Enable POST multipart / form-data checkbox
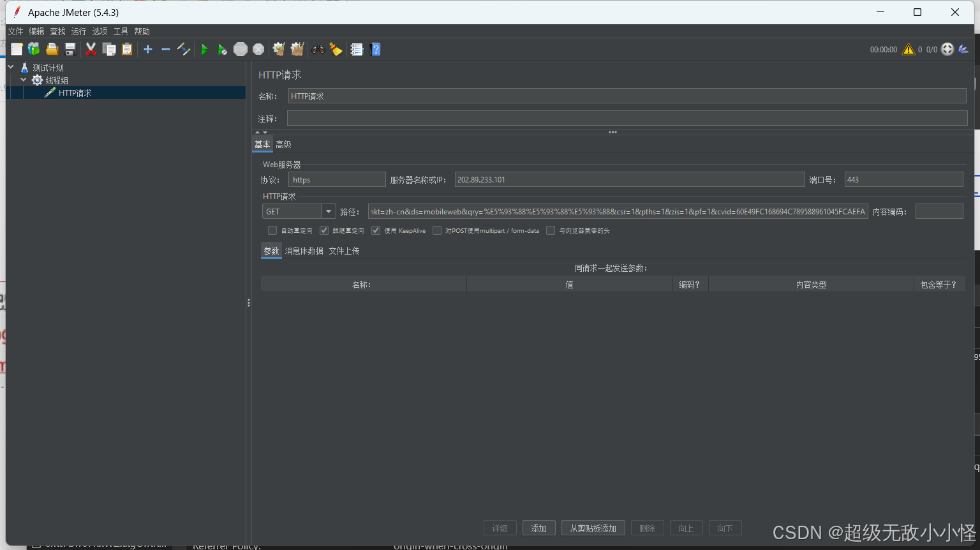Image resolution: width=980 pixels, height=550 pixels. point(437,230)
